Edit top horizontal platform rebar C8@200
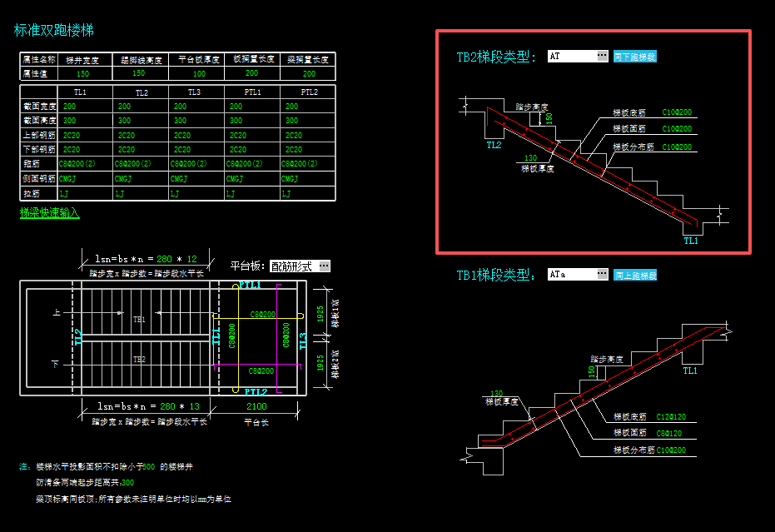Image resolution: width=775 pixels, height=532 pixels. tap(262, 315)
